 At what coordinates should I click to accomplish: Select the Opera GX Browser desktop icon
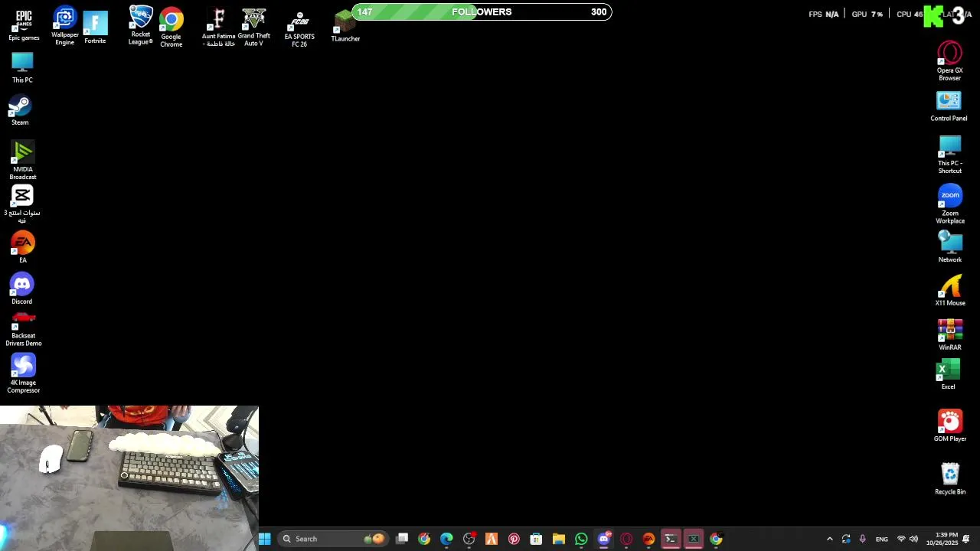[x=950, y=61]
